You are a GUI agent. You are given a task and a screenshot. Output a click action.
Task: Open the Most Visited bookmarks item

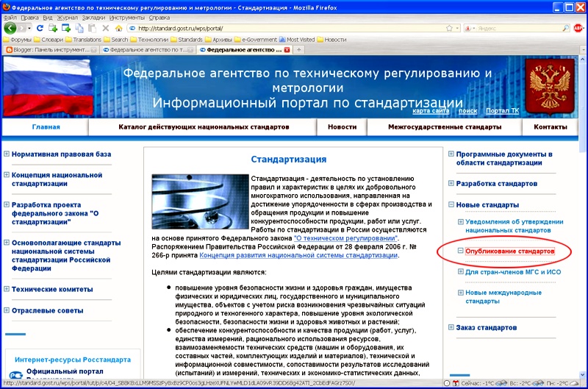point(297,40)
